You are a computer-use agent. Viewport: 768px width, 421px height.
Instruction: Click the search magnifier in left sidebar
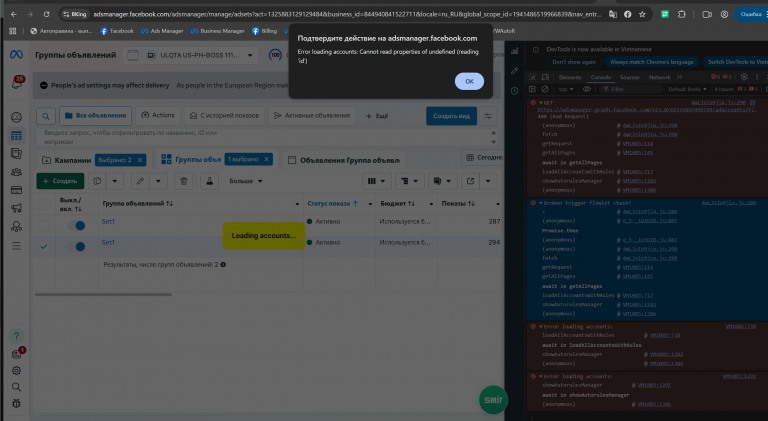point(16,387)
